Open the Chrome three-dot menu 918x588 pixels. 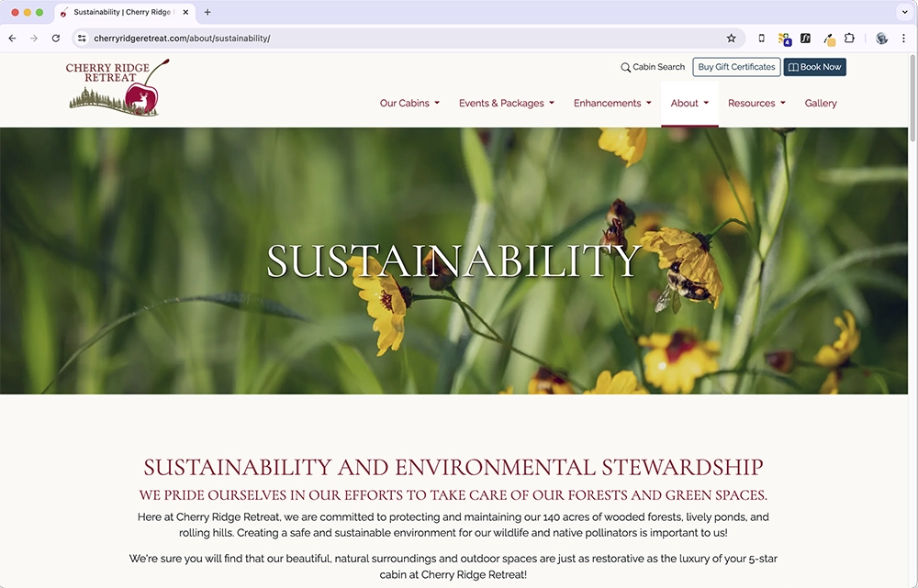click(904, 38)
